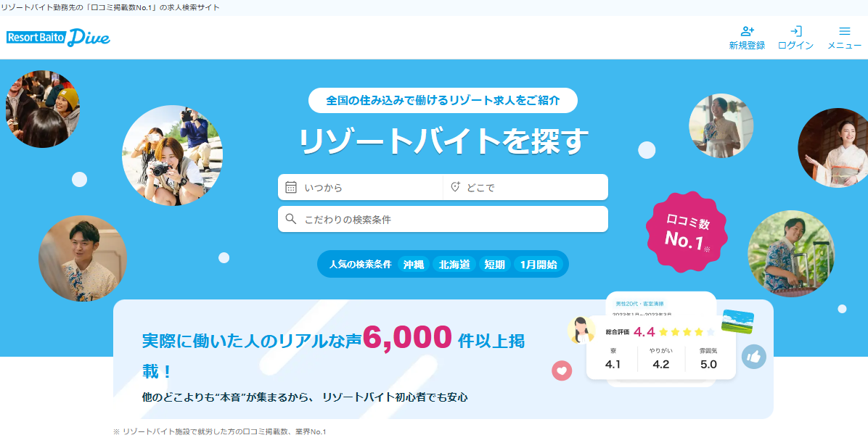The width and height of the screenshot is (868, 443).
Task: Select the 1月開始 popular search tag
Action: click(x=539, y=265)
